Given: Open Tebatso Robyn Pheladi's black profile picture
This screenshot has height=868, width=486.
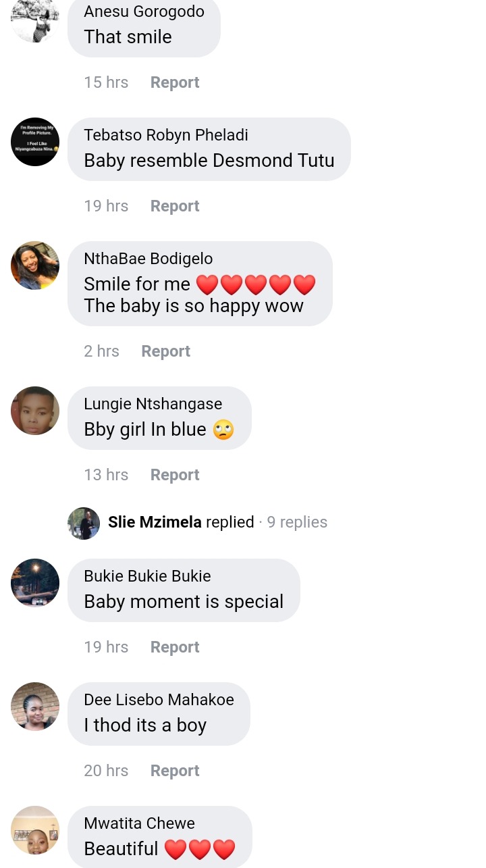Looking at the screenshot, I should (x=35, y=142).
